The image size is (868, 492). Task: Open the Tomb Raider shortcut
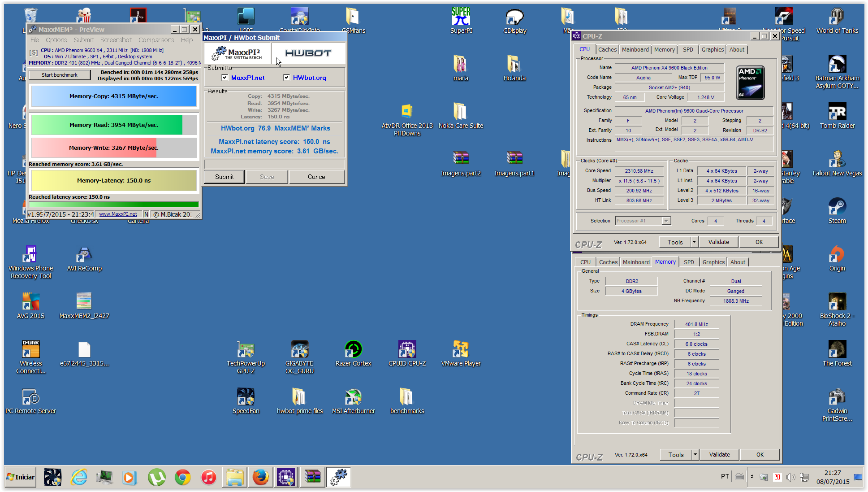837,116
